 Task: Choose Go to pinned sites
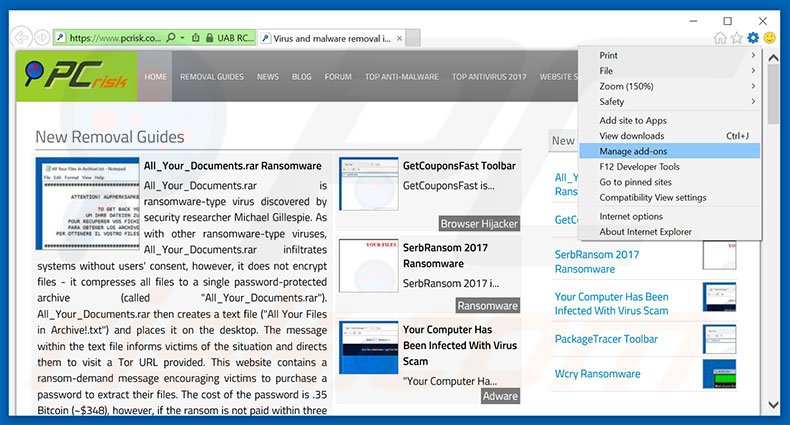pos(670,182)
